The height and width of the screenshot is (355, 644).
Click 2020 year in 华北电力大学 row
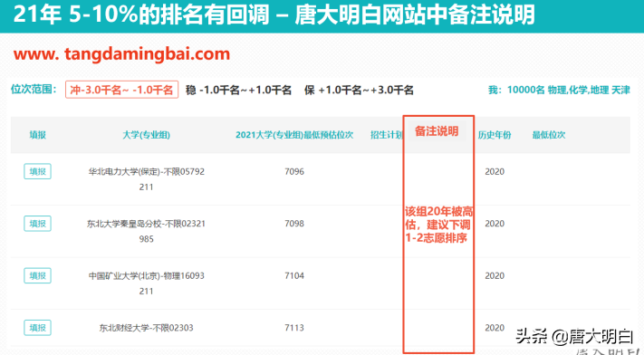coord(495,172)
